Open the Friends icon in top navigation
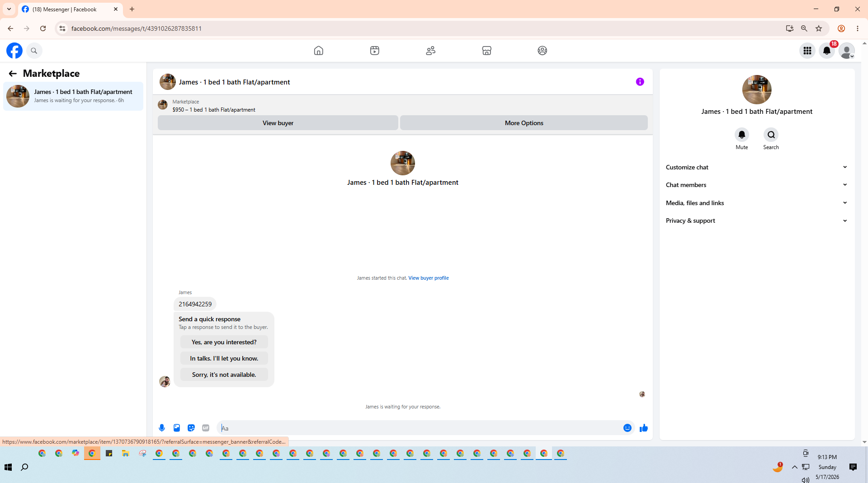 point(431,51)
